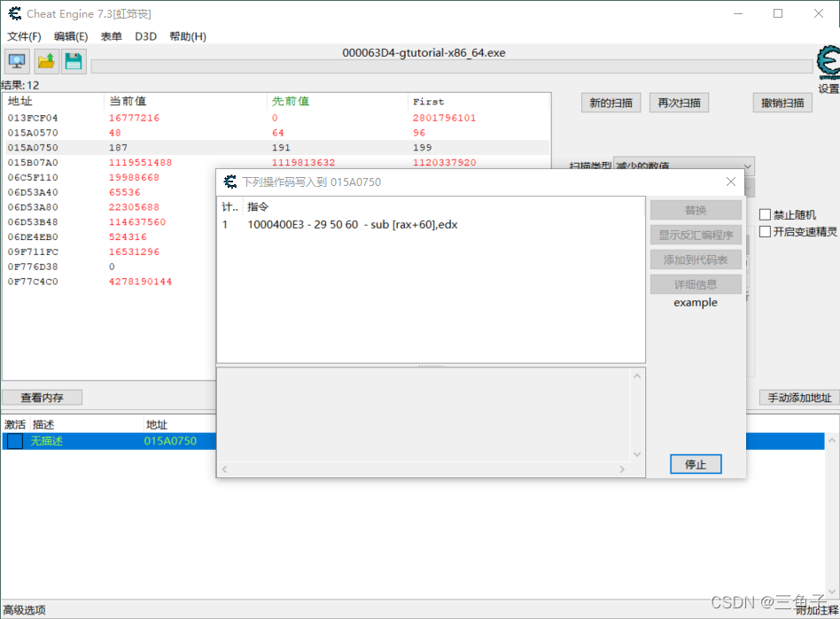The height and width of the screenshot is (619, 840).
Task: Select result row 015B07A0
Action: coord(276,162)
